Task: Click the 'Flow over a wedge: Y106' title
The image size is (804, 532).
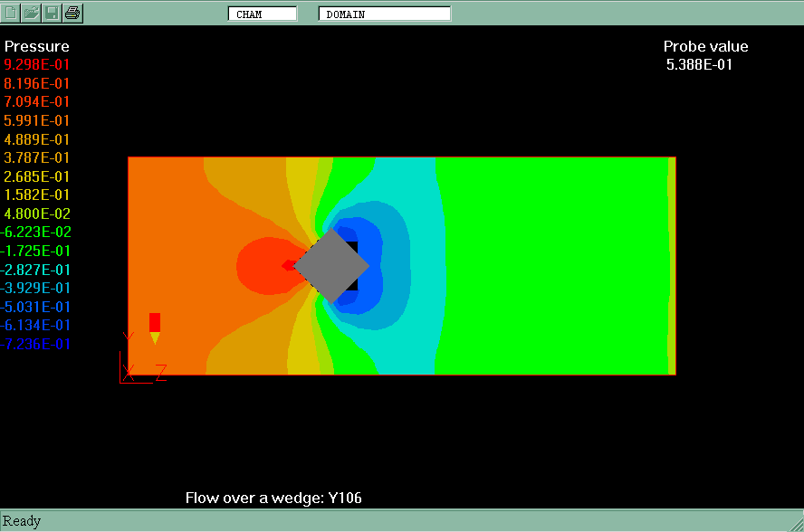Action: [273, 498]
